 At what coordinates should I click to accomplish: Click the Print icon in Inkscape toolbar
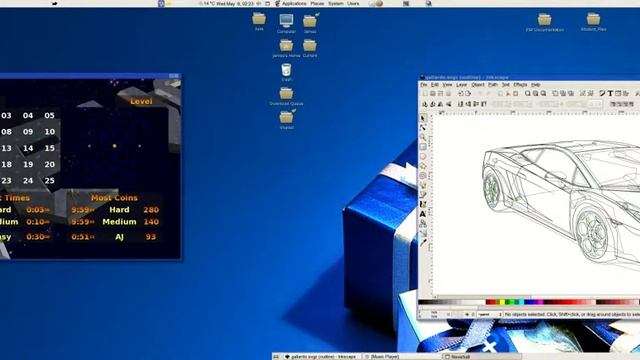448,94
